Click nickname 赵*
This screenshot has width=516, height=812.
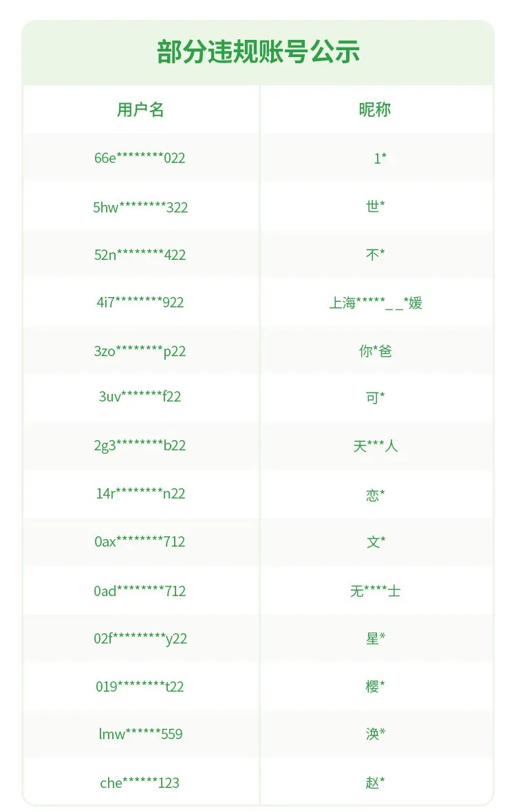click(x=375, y=782)
